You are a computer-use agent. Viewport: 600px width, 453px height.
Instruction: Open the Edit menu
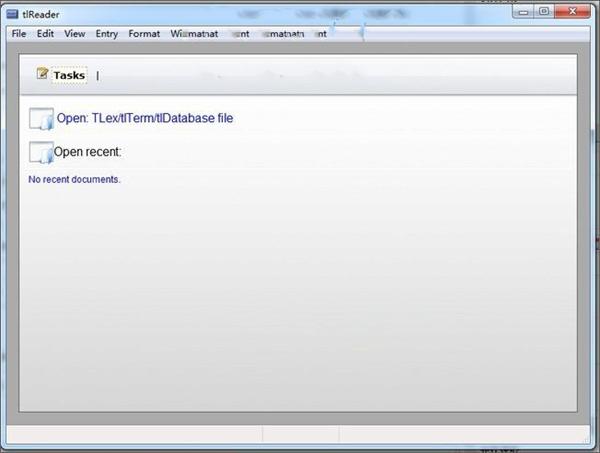tap(45, 34)
